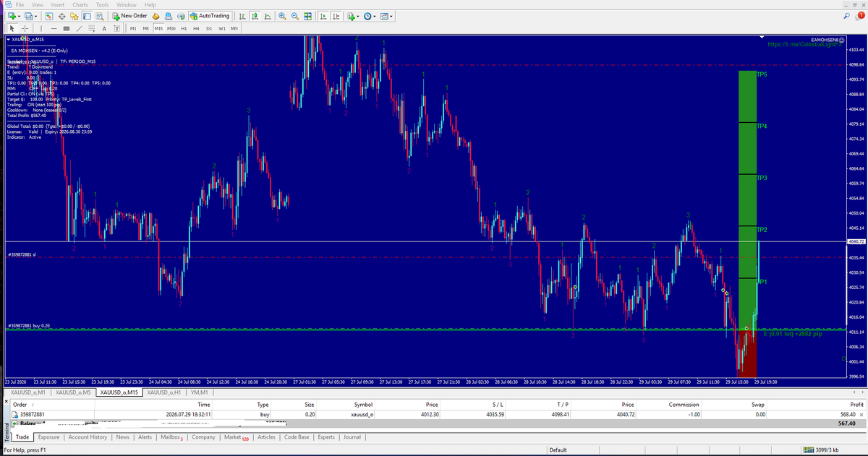Click the search magnifier icon top right

846,16
